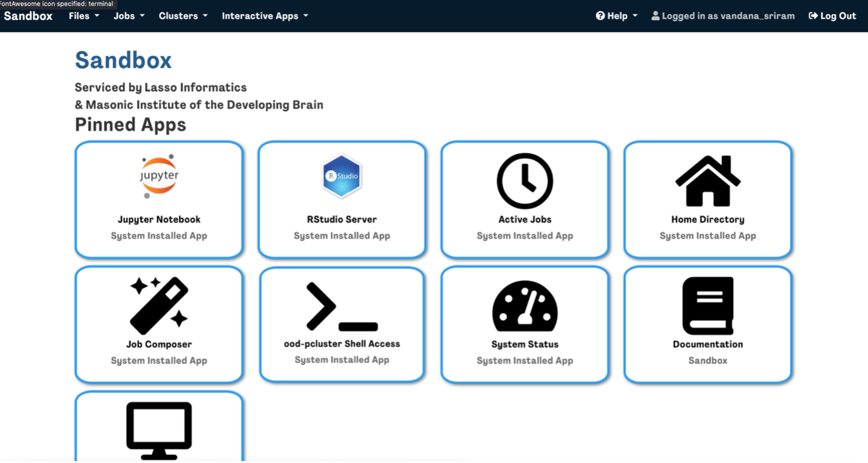
Task: Click the user profile icon in navbar
Action: click(656, 16)
